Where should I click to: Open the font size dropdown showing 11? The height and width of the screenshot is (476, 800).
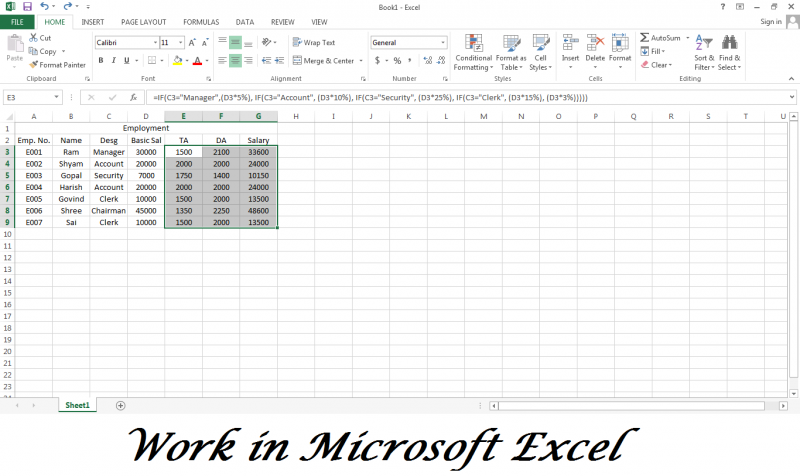(180, 42)
